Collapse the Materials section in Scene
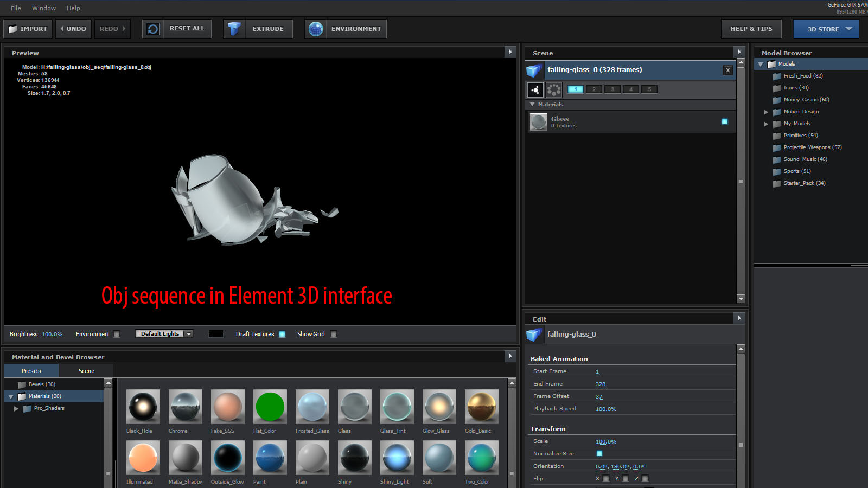The image size is (868, 488). [532, 104]
